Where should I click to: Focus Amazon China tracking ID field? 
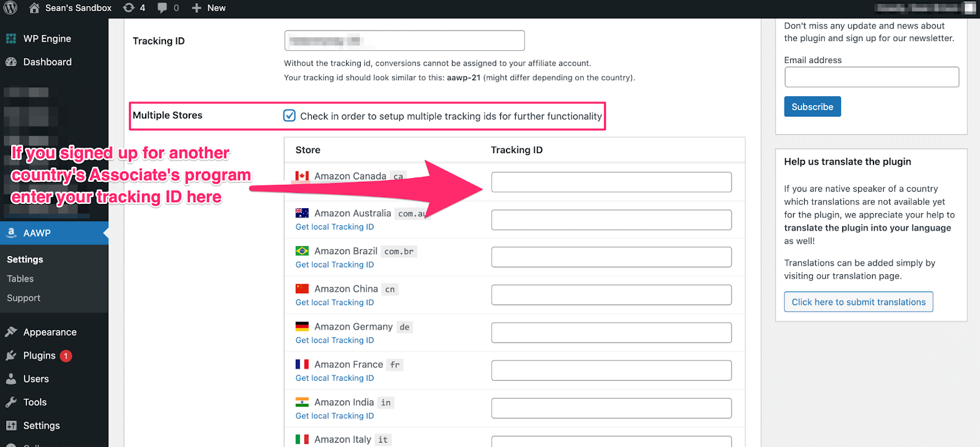[611, 295]
